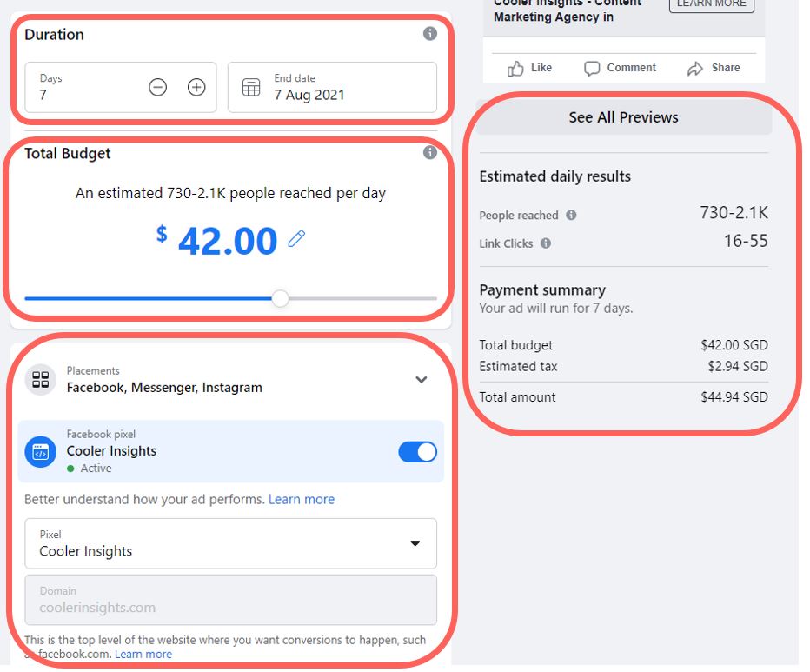Click the $2.94 SGD estimated tax value

pos(738,366)
